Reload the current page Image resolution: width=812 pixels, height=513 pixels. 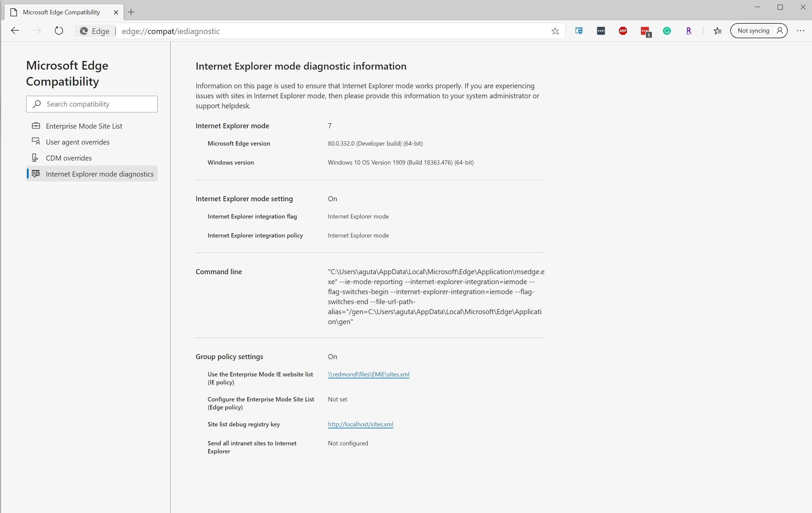tap(59, 30)
